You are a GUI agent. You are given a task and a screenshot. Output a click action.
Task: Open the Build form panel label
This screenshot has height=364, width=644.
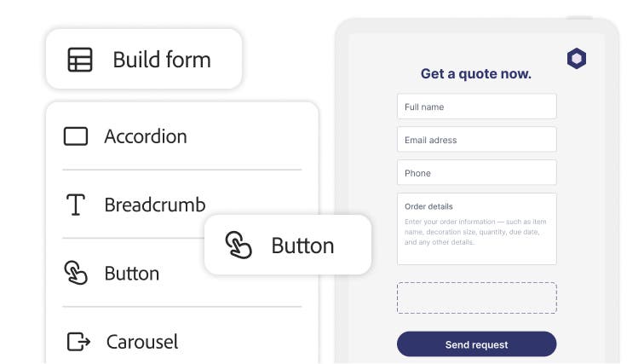coord(161,60)
